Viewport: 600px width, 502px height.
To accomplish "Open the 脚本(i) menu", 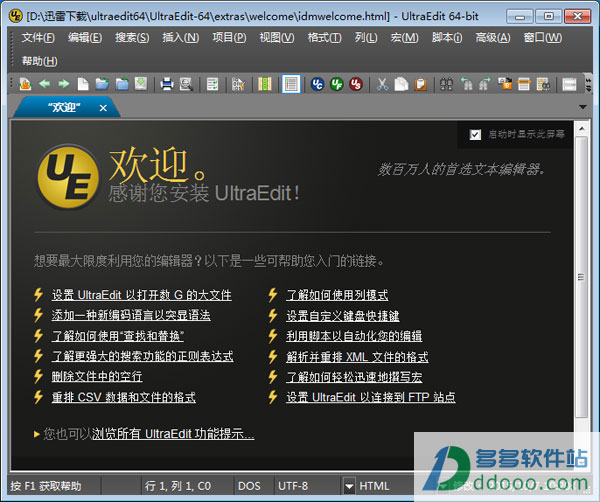I will [447, 37].
